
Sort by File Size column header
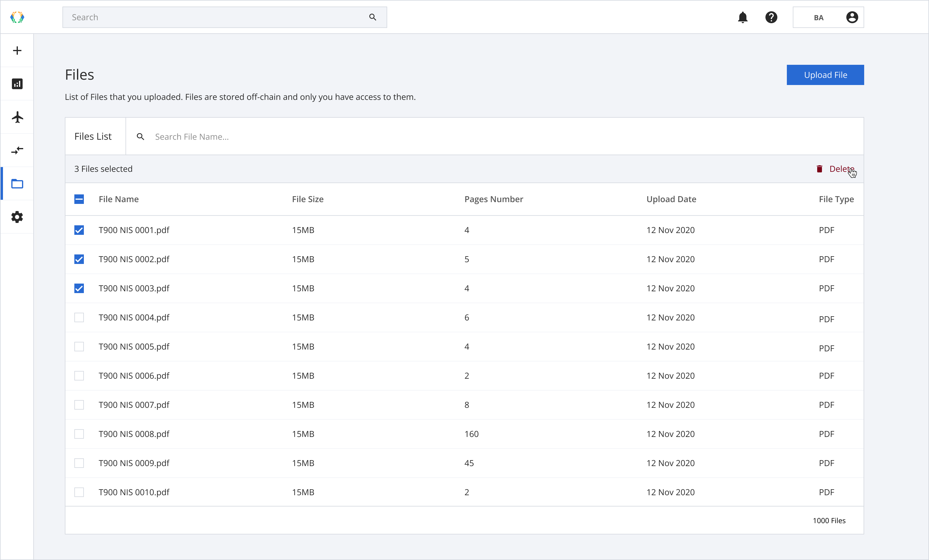click(308, 199)
